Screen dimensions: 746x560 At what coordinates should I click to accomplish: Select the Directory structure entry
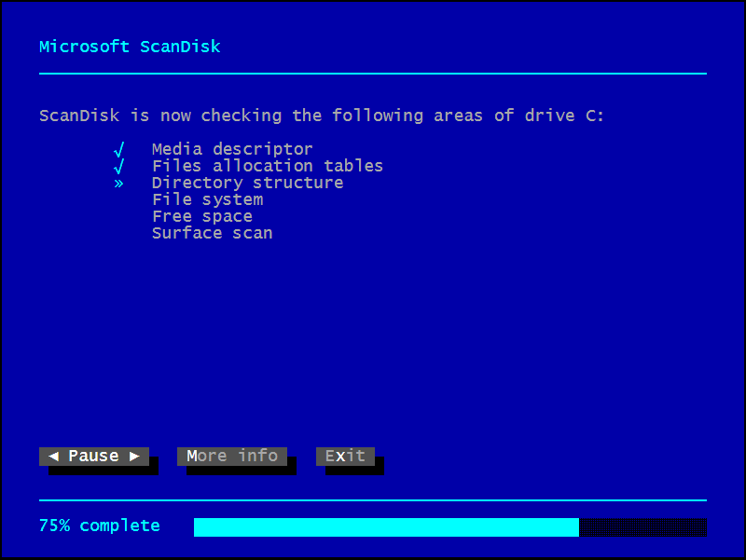tap(247, 183)
